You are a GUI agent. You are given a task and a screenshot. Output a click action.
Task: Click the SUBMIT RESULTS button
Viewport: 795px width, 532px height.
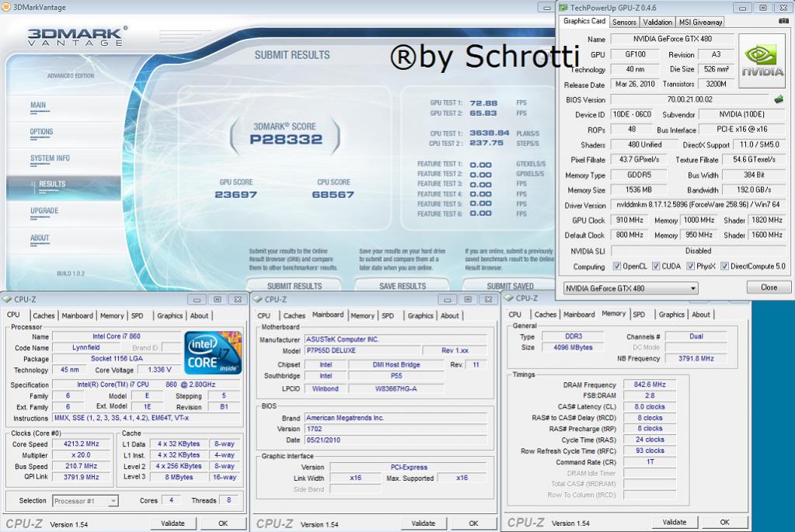294,285
